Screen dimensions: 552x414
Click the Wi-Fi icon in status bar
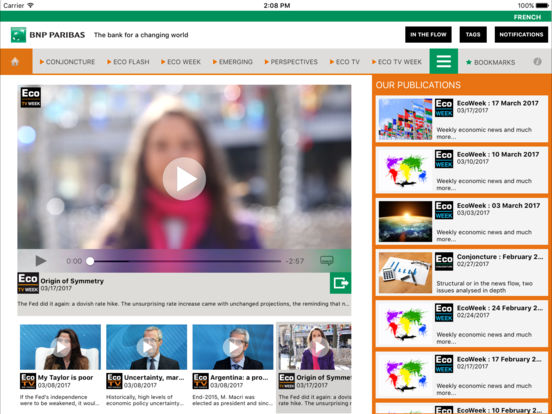(30, 5)
